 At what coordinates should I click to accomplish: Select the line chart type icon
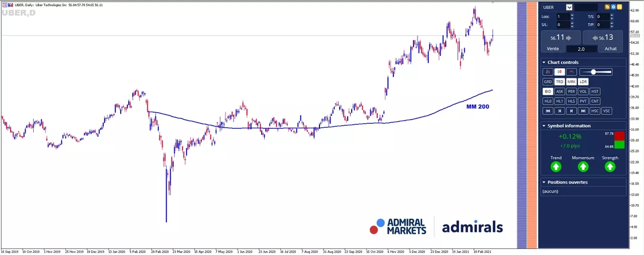coord(572,72)
